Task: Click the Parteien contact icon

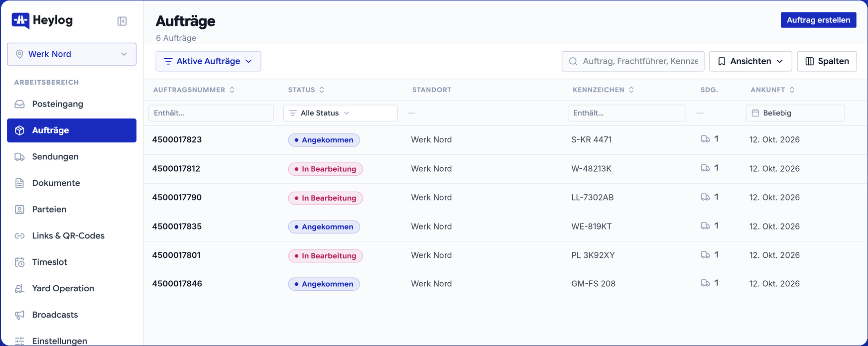Action: [x=19, y=210]
